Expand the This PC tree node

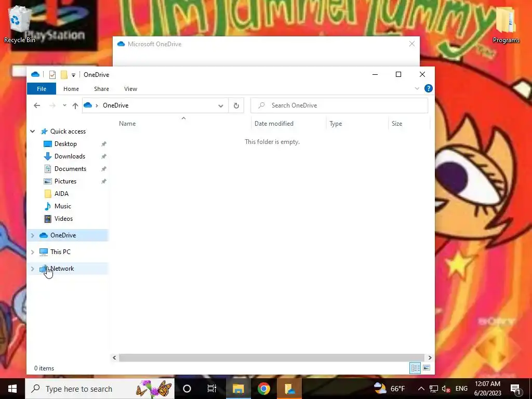(33, 252)
